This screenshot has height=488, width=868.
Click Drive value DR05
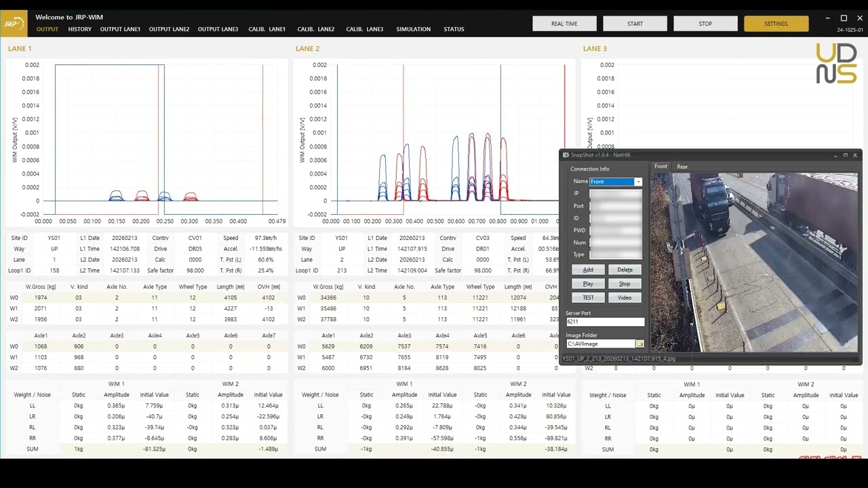pos(195,249)
